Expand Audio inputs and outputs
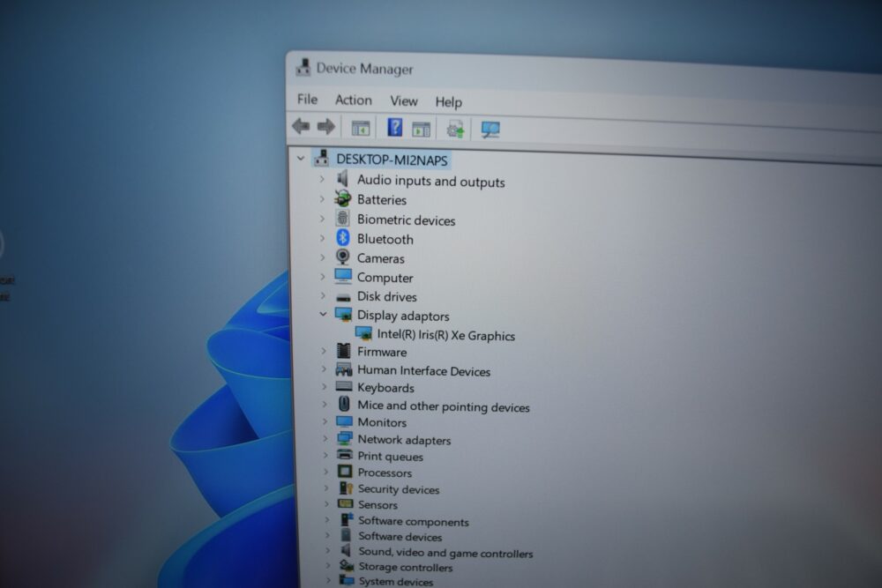This screenshot has height=588, width=882. point(322,179)
